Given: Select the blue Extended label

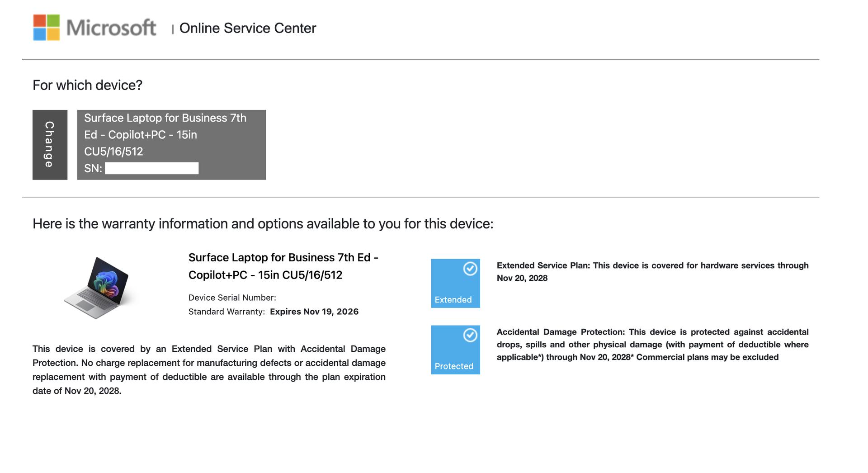Looking at the screenshot, I should (x=453, y=300).
